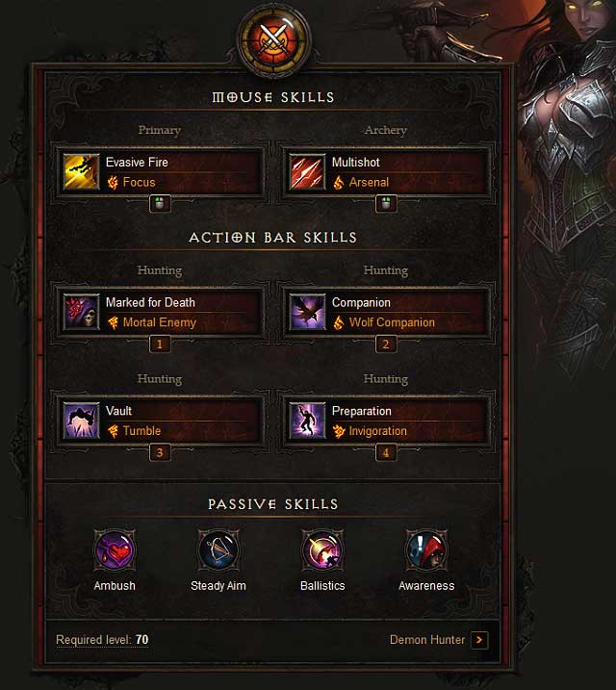
Task: Open the Demon Hunter class link
Action: (427, 640)
